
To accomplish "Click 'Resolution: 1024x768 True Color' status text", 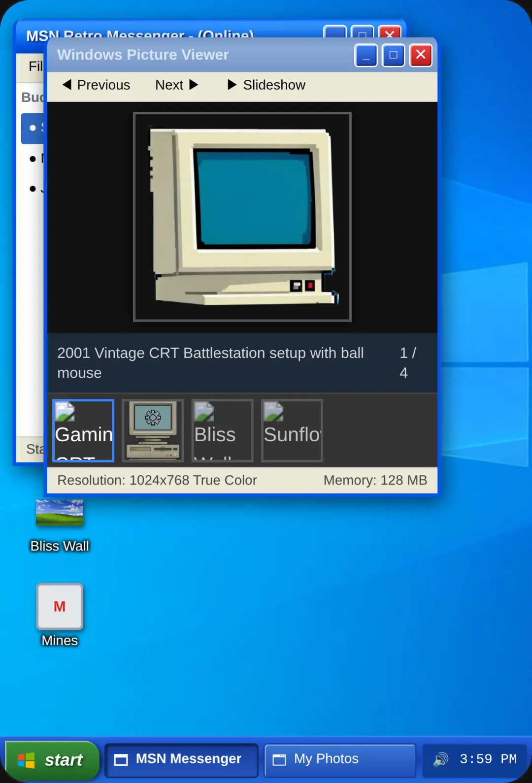I will [157, 480].
